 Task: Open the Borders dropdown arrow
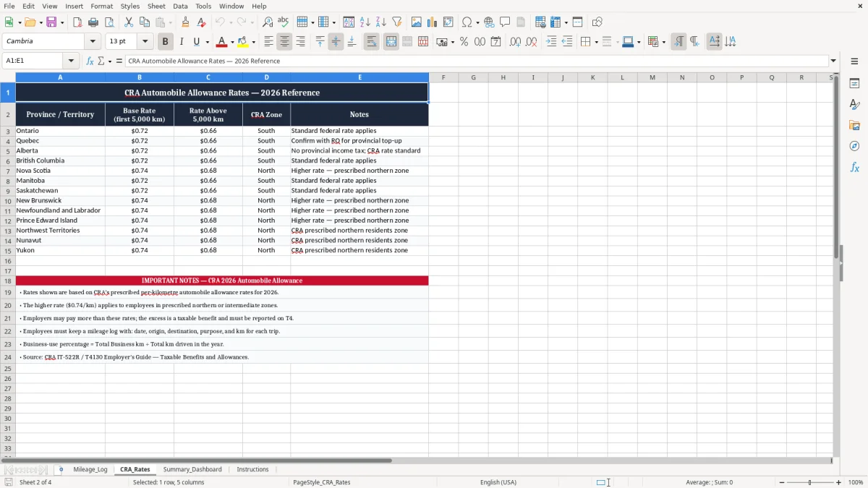597,42
